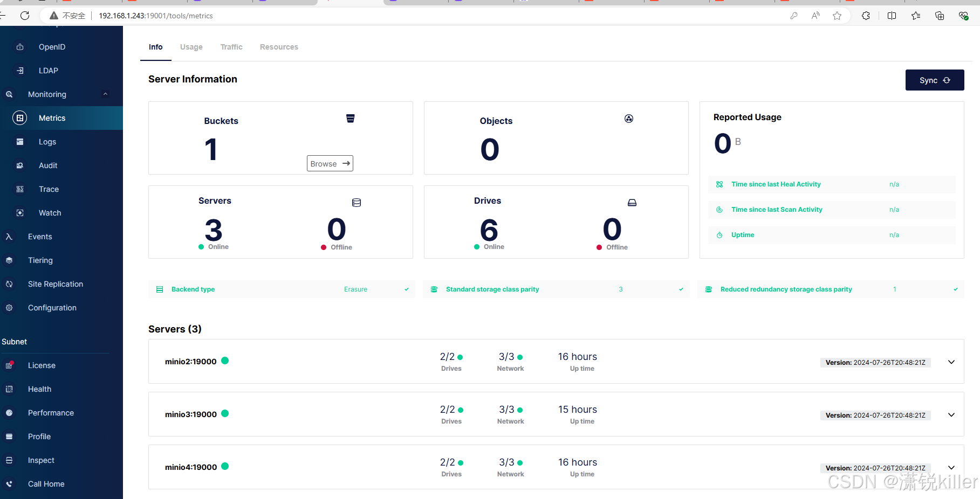
Task: Open Site Replication in sidebar
Action: [x=55, y=284]
